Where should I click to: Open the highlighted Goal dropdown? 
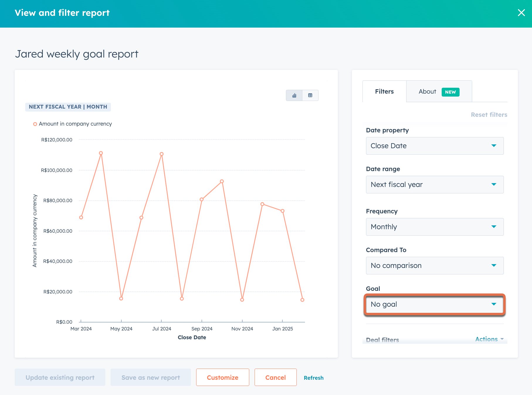434,304
